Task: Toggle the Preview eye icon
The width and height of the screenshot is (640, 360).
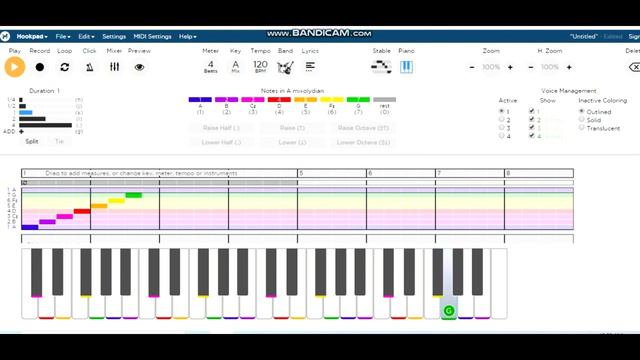Action: 139,67
